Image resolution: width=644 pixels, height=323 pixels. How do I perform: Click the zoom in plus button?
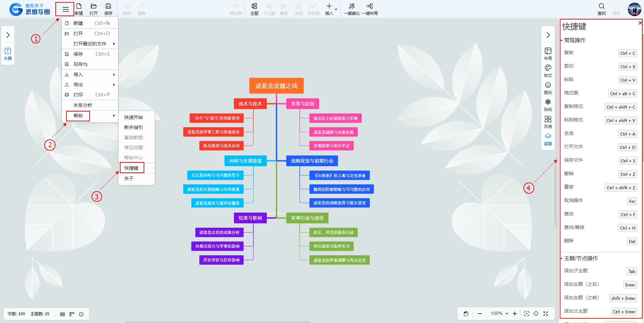coord(515,314)
